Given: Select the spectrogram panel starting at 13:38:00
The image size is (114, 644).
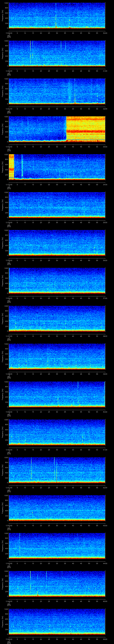Looking at the screenshot, I should 57,356.
